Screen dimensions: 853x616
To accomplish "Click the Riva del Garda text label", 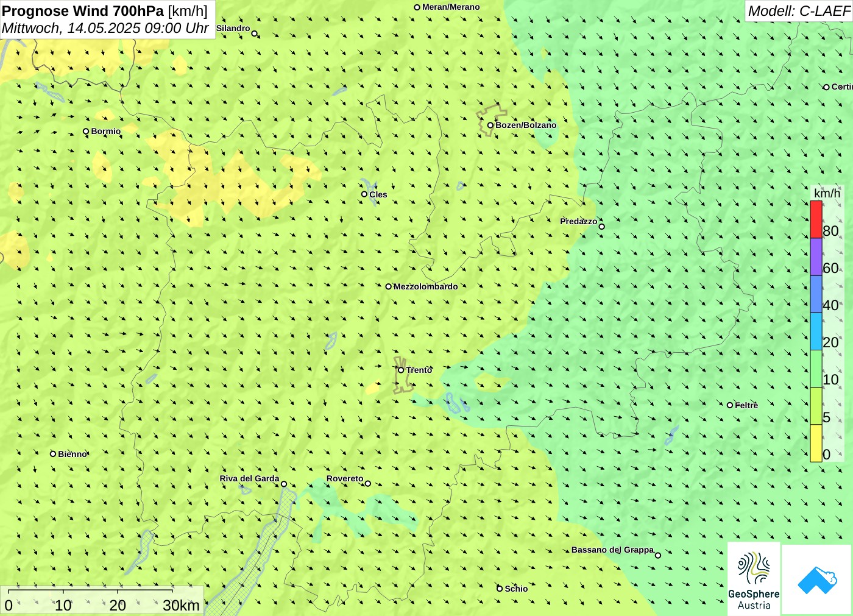I will 249,478.
